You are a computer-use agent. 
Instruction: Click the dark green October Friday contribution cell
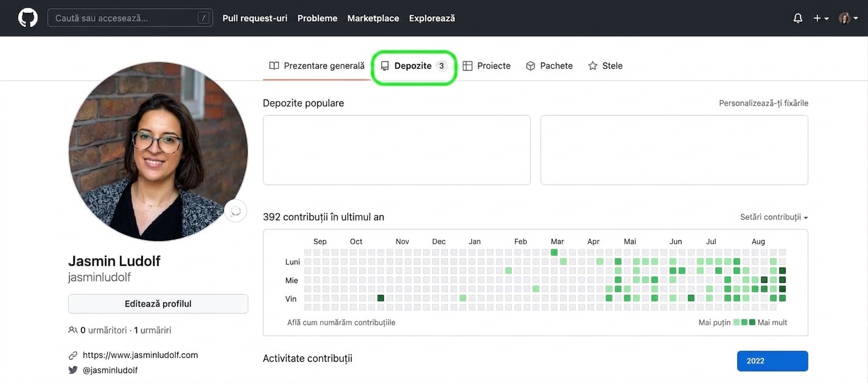click(381, 298)
